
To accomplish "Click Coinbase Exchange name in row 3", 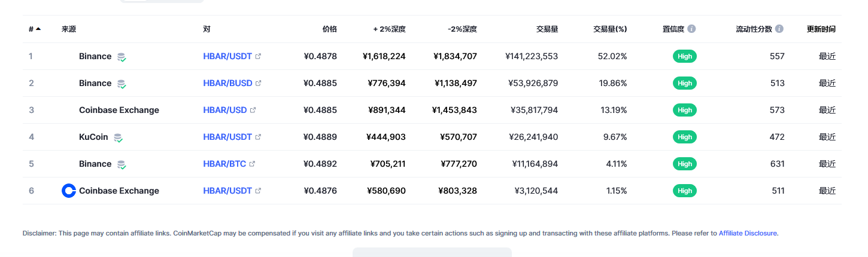I will 119,110.
